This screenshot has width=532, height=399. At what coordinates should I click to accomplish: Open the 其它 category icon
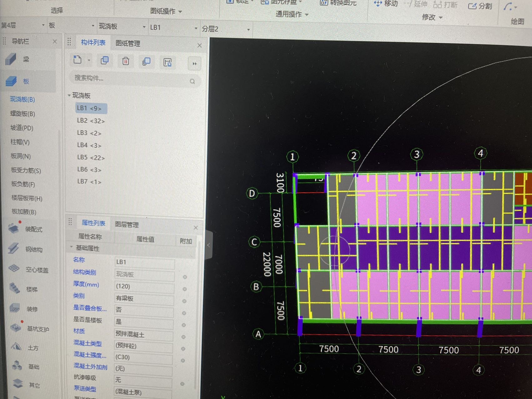point(18,383)
